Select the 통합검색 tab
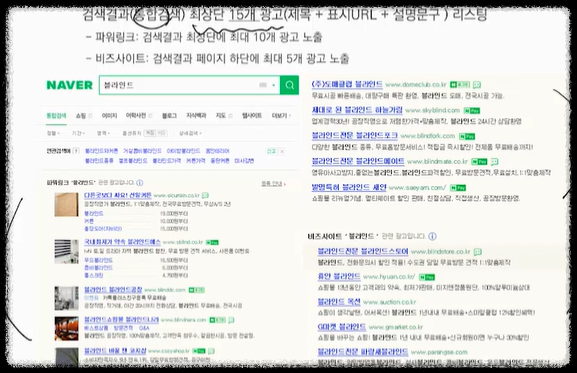Viewport: 577px width, 373px height. pos(56,116)
